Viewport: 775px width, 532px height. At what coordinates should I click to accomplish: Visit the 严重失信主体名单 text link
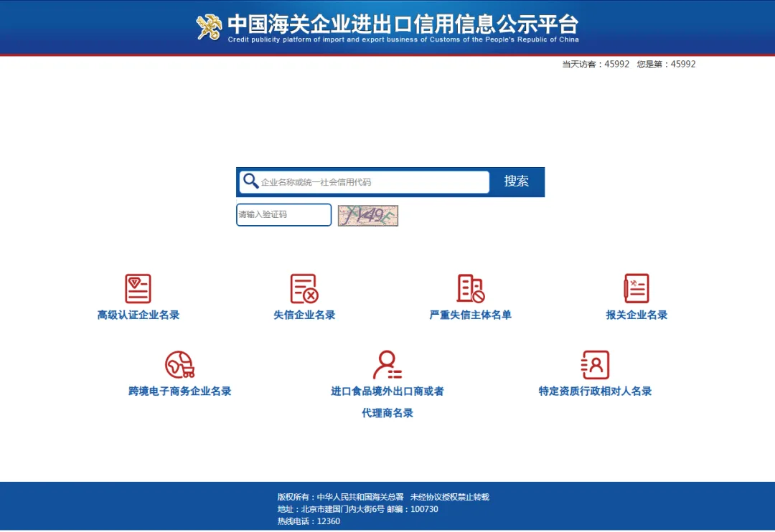(x=471, y=315)
